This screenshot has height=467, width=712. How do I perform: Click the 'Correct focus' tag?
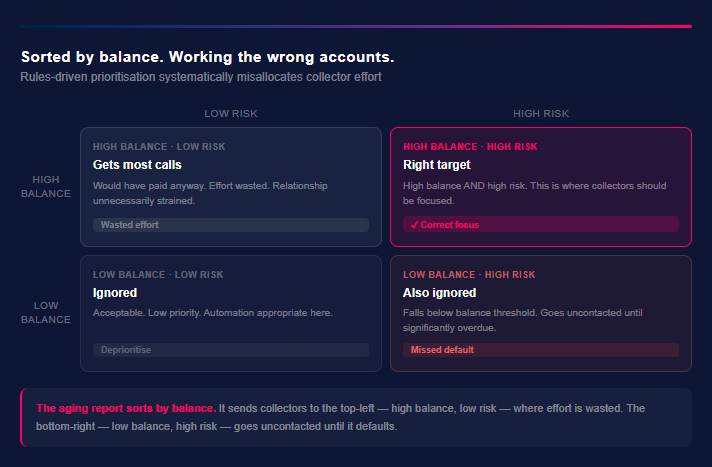click(541, 224)
